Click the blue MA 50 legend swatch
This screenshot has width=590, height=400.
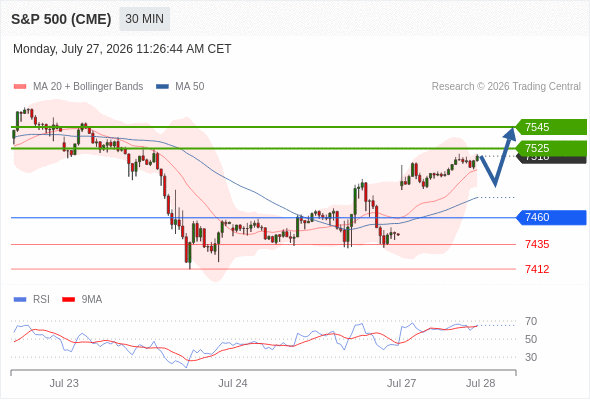coord(163,87)
